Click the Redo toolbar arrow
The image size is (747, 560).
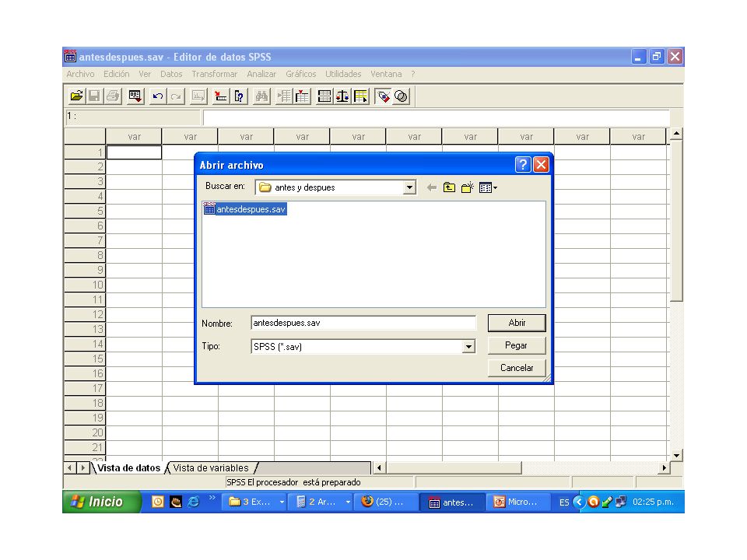(176, 96)
